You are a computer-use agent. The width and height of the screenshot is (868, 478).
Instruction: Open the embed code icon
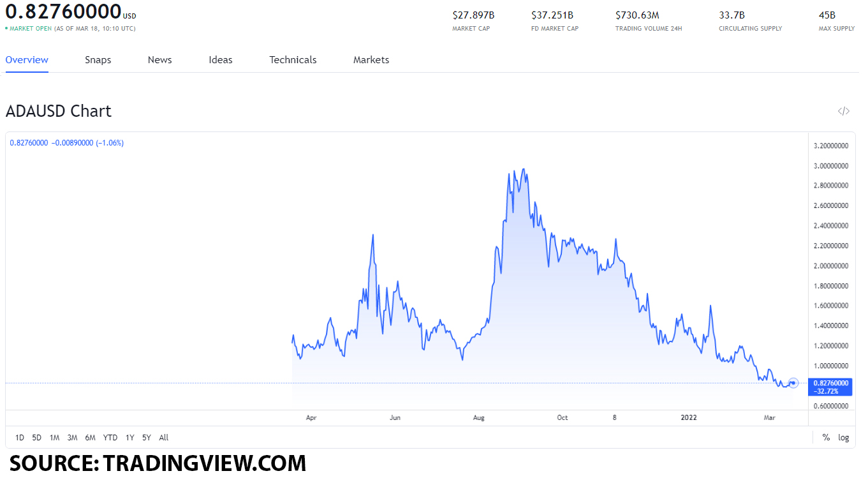coord(844,111)
